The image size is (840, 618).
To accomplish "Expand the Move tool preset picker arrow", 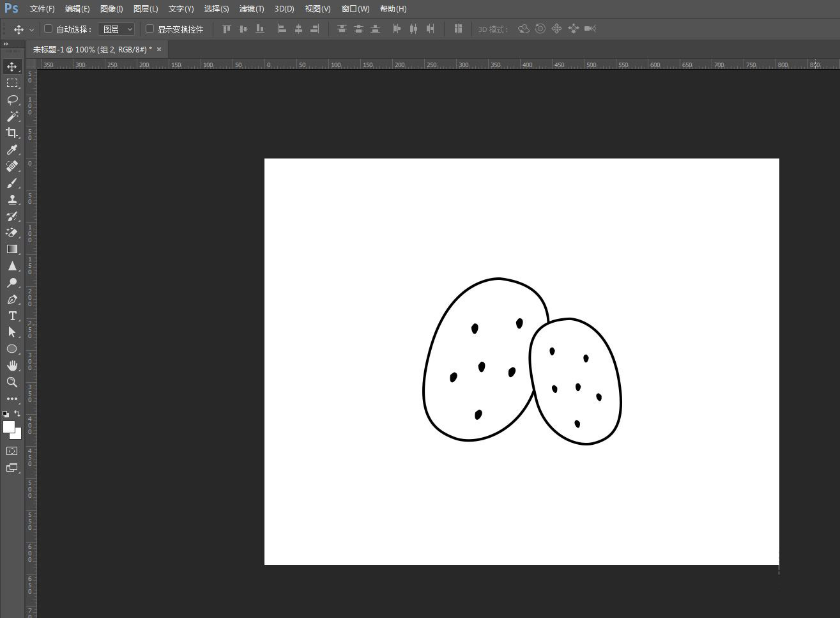I will point(31,29).
